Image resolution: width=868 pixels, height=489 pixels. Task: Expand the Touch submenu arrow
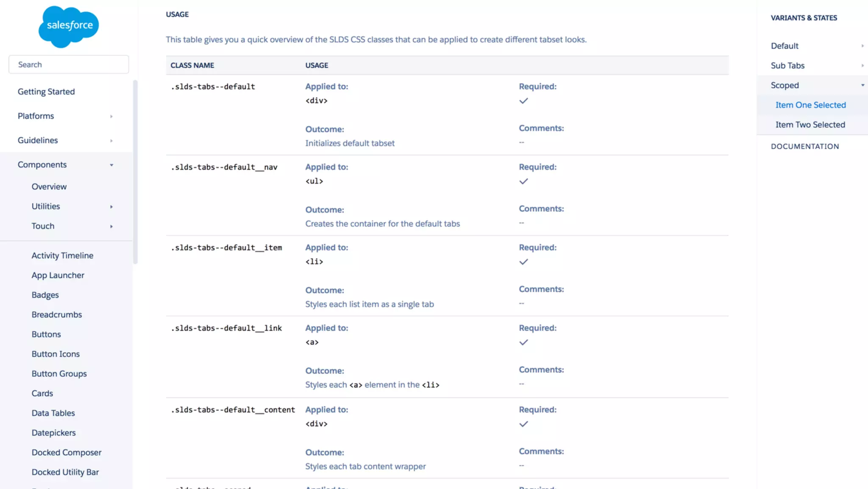click(111, 226)
